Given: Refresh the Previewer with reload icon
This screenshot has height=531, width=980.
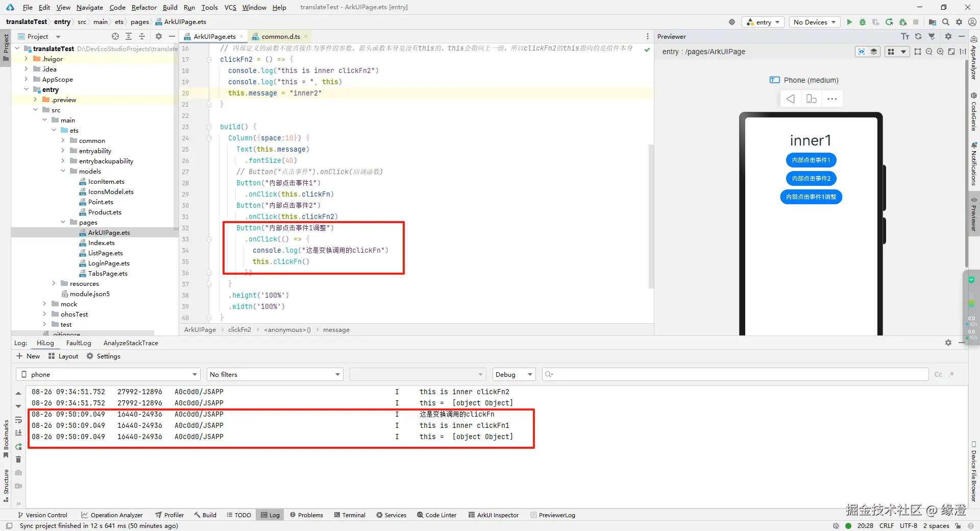Looking at the screenshot, I should click(918, 36).
